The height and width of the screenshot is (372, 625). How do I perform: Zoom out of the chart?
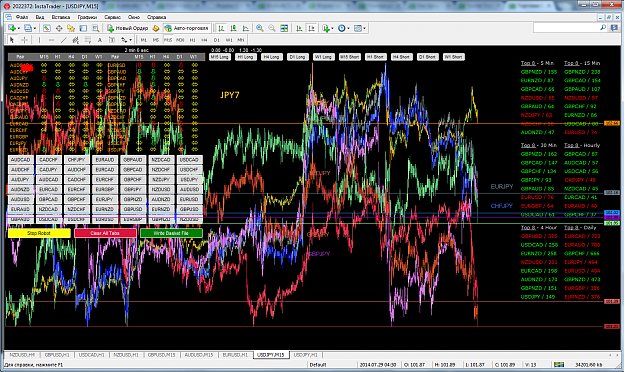click(x=272, y=28)
